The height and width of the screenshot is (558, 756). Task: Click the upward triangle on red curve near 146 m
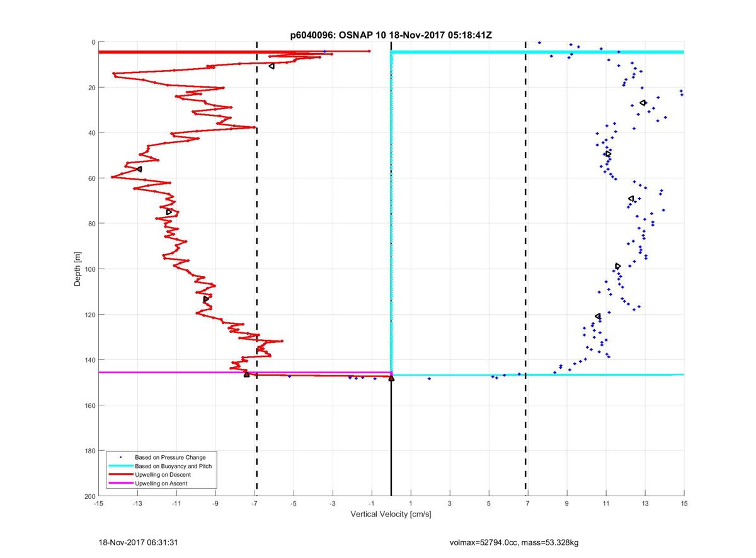pos(246,374)
